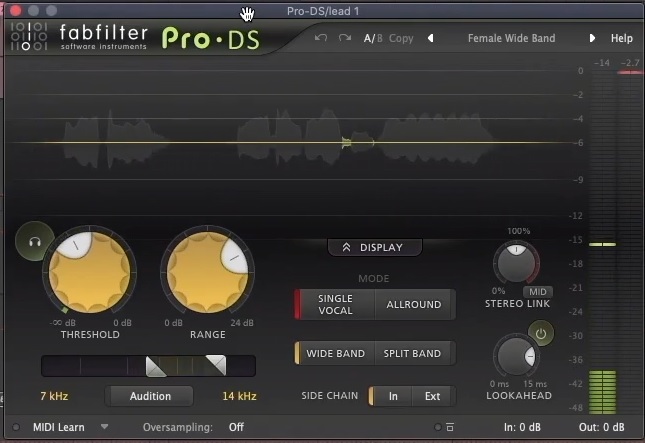Go to previous preset with left arrow
Viewport: 645px width, 443px height.
click(431, 38)
